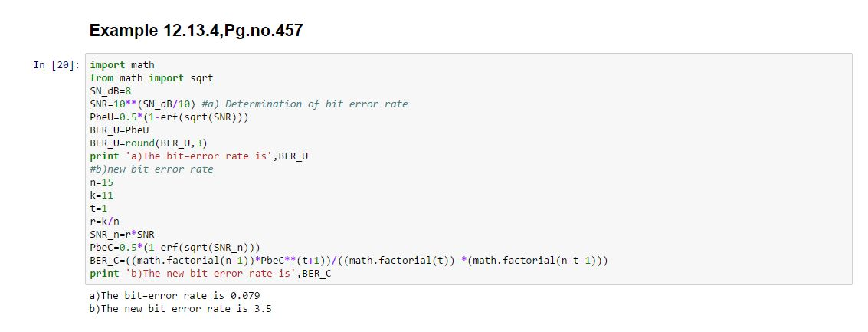Click the r=k/n line
The image size is (868, 332).
pyautogui.click(x=104, y=221)
